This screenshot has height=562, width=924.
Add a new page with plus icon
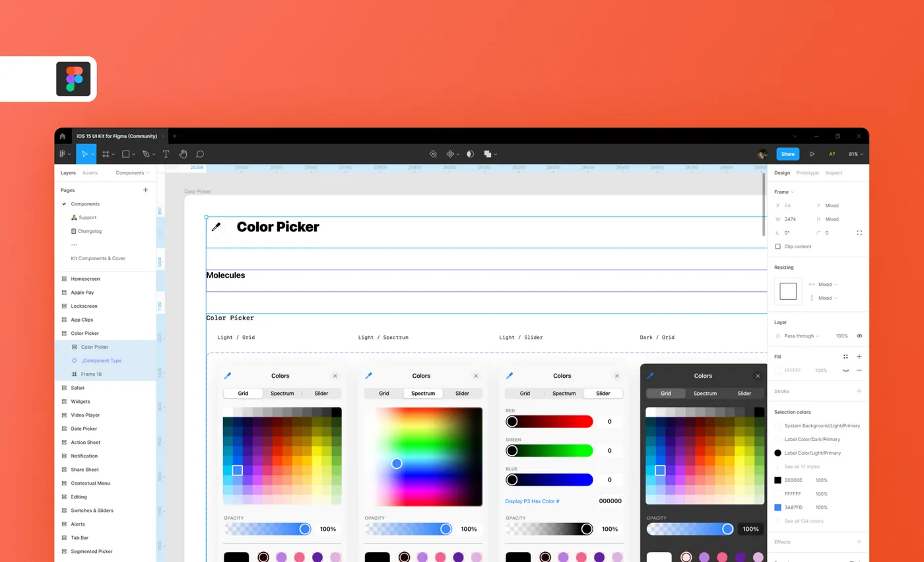click(146, 190)
